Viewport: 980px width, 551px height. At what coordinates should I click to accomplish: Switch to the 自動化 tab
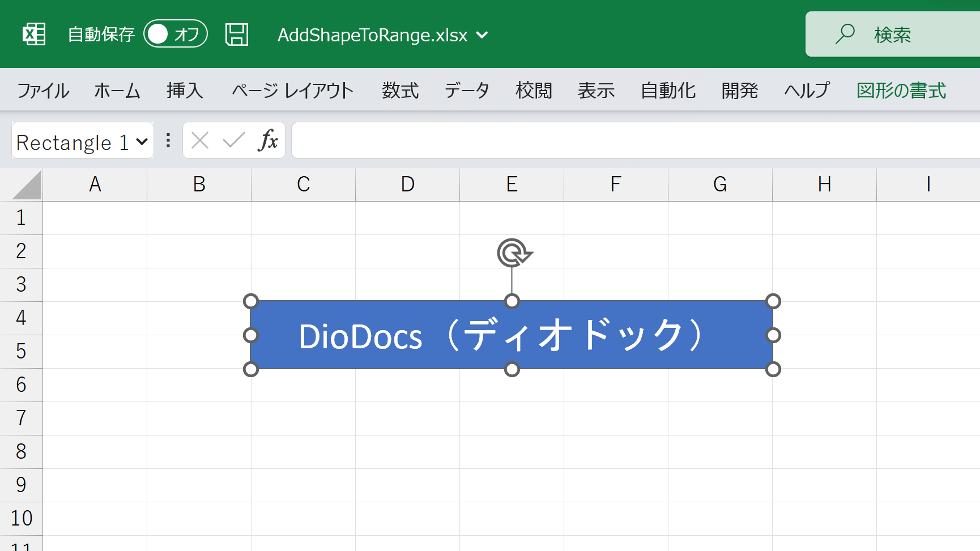click(x=668, y=90)
